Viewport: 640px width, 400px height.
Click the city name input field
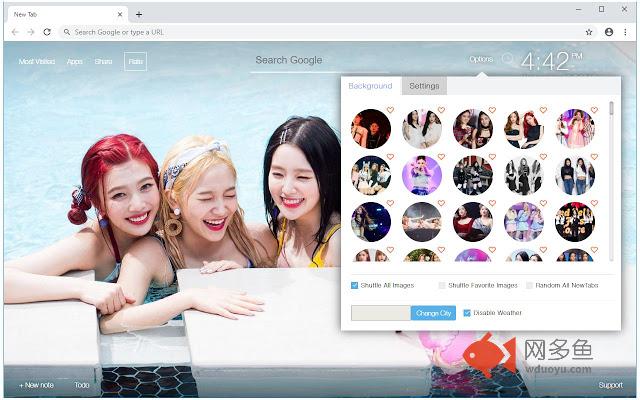(381, 313)
